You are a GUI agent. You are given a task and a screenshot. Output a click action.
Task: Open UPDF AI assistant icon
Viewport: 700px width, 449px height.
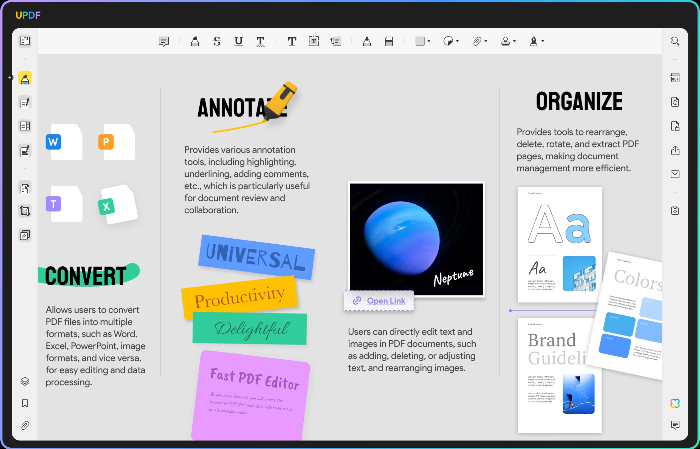tap(675, 403)
